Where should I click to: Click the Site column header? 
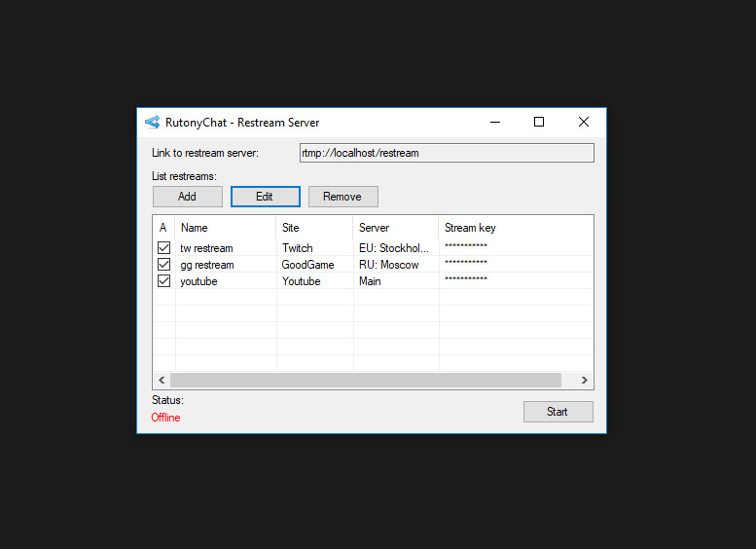click(314, 228)
